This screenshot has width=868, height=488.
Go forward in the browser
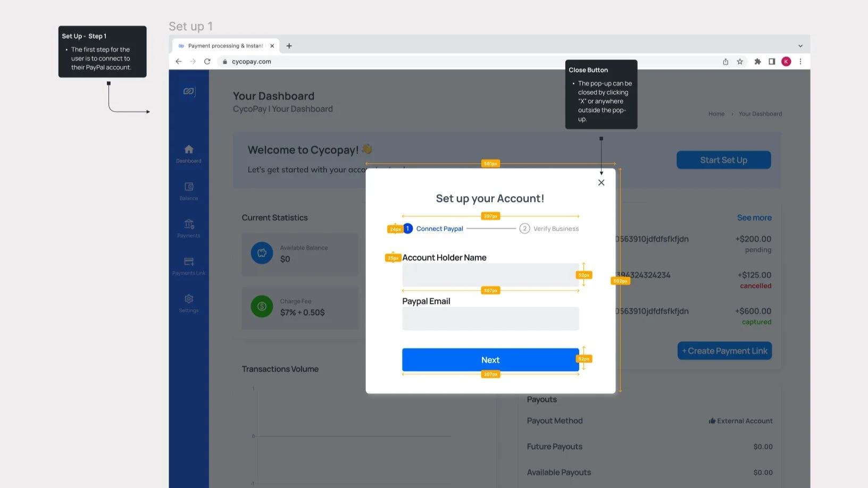tap(193, 62)
